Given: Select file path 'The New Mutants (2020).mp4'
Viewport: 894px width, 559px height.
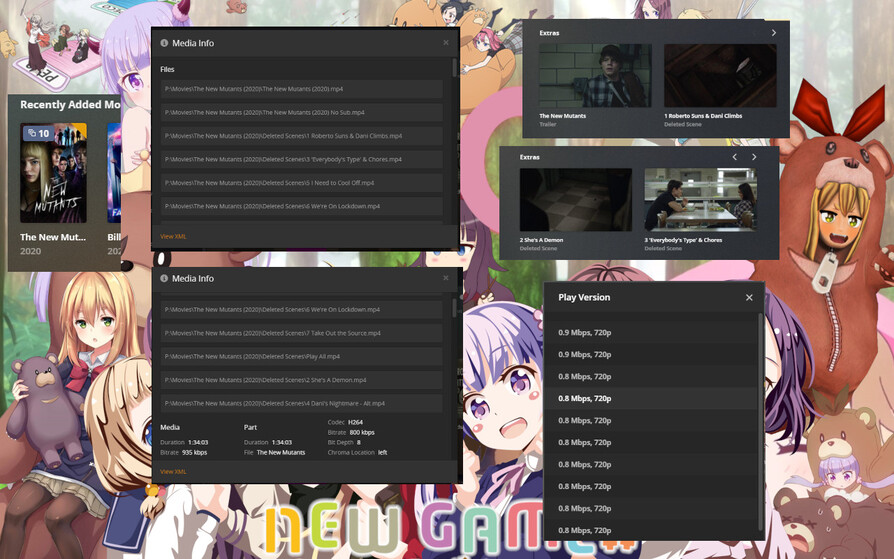Looking at the screenshot, I should pos(302,89).
